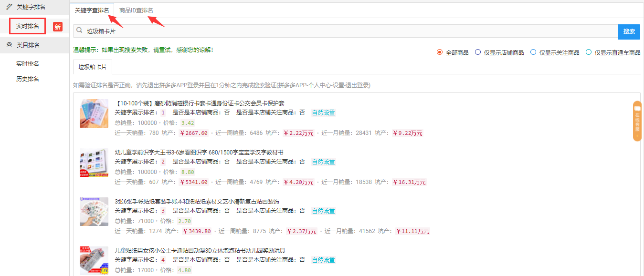Open 历史排名 in the sidebar
Image resolution: width=644 pixels, height=276 pixels.
[28, 79]
